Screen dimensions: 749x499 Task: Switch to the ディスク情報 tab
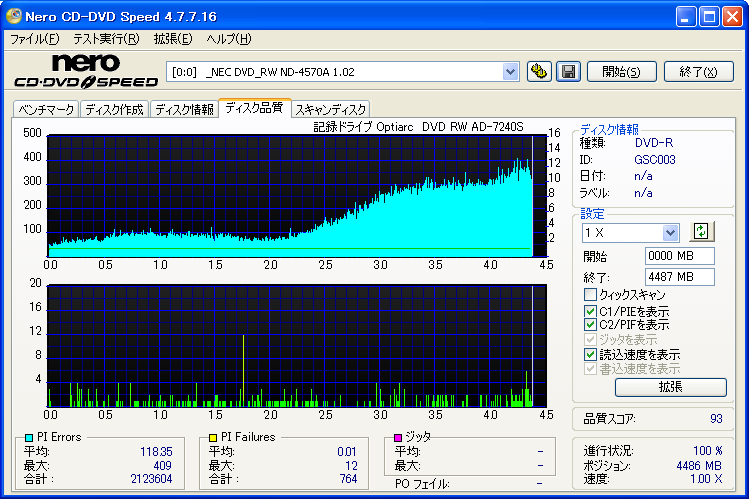coord(184,109)
